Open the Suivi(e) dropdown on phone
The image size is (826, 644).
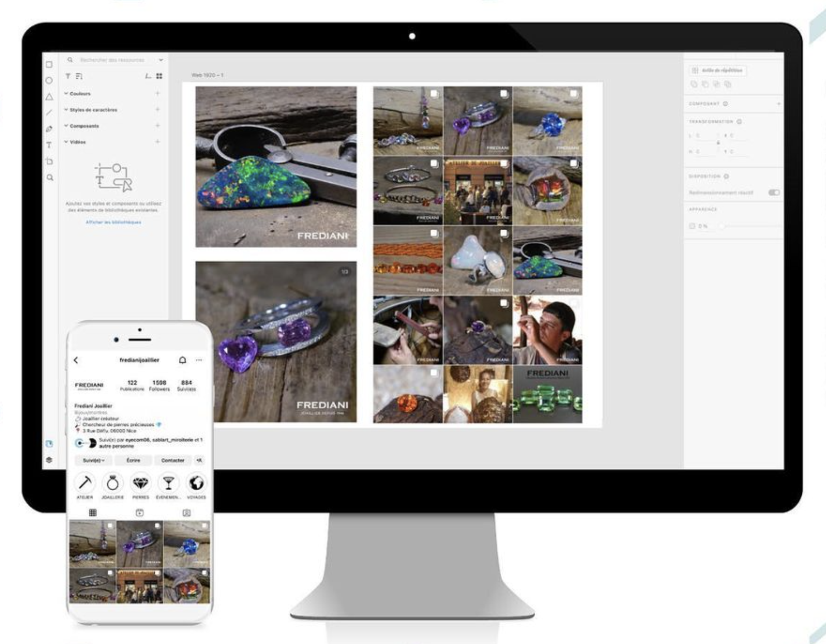point(94,460)
